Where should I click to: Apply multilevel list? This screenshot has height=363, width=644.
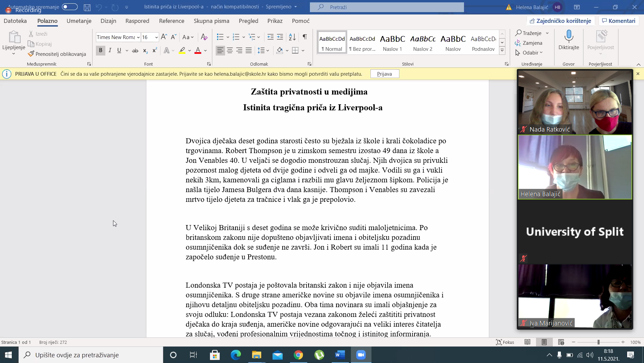coord(252,37)
